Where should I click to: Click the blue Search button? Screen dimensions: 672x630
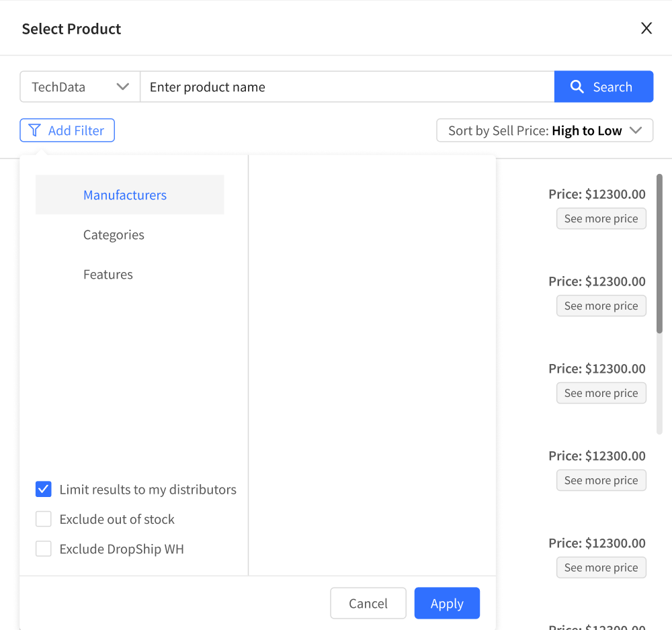[603, 87]
